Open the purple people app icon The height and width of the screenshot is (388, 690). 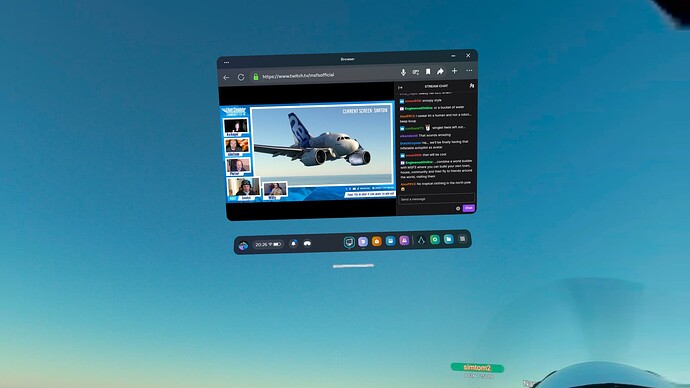[404, 240]
